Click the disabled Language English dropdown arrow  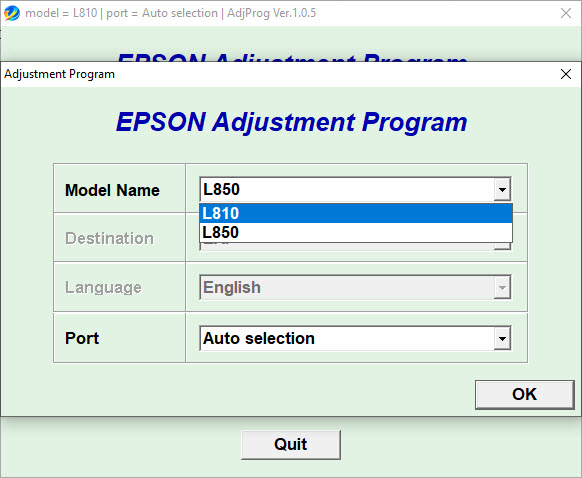pyautogui.click(x=502, y=288)
